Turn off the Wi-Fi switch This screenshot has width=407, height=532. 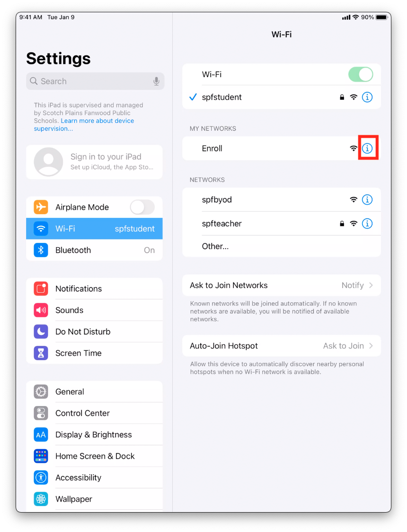[361, 74]
